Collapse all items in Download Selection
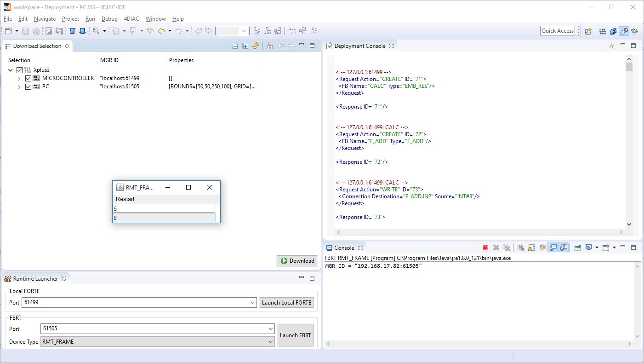The image size is (644, 363). coord(235,46)
